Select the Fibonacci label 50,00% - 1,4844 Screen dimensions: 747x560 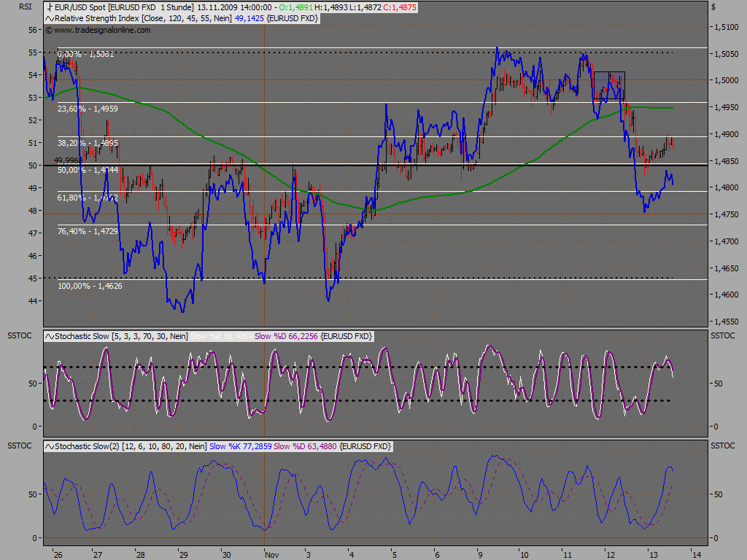pos(88,171)
